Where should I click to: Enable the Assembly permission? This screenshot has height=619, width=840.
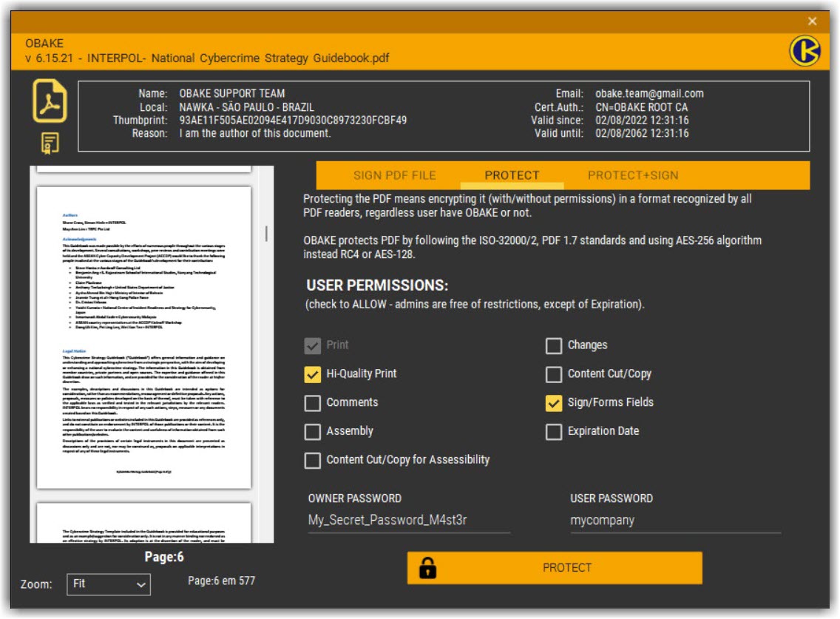312,431
